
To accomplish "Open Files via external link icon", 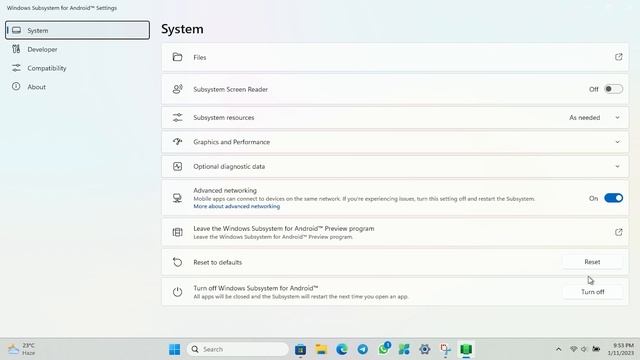I will (618, 57).
